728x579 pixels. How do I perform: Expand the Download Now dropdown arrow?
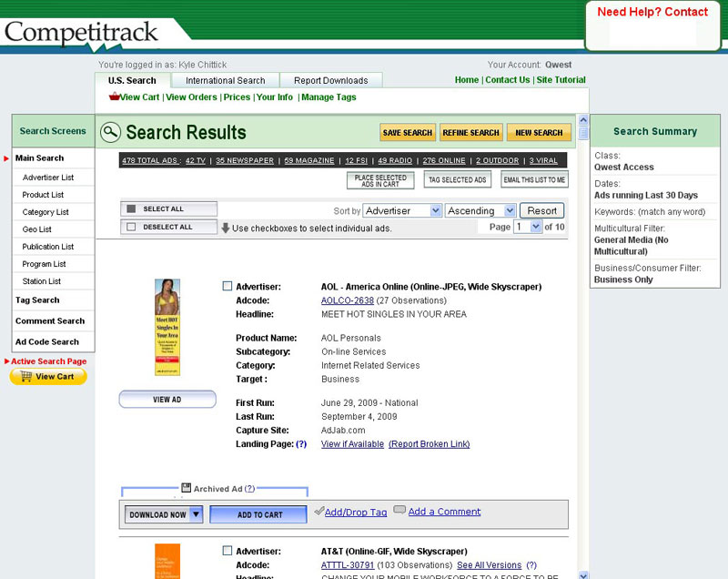[x=197, y=514]
